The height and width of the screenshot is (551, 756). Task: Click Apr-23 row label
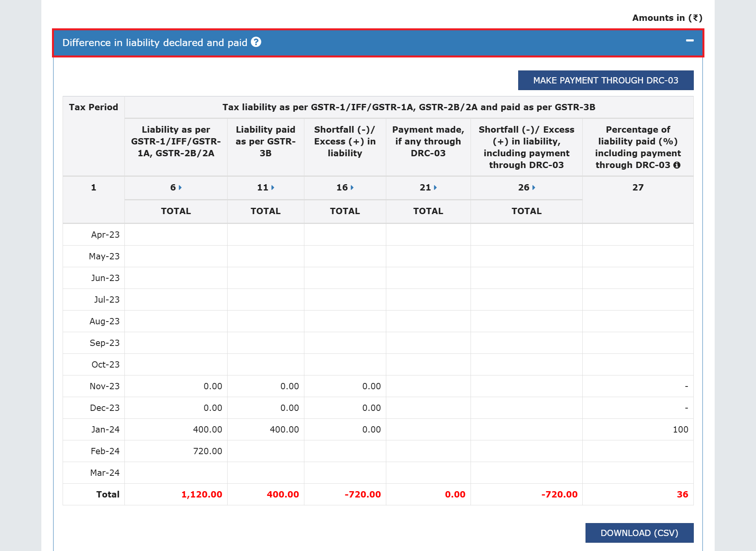tap(105, 235)
